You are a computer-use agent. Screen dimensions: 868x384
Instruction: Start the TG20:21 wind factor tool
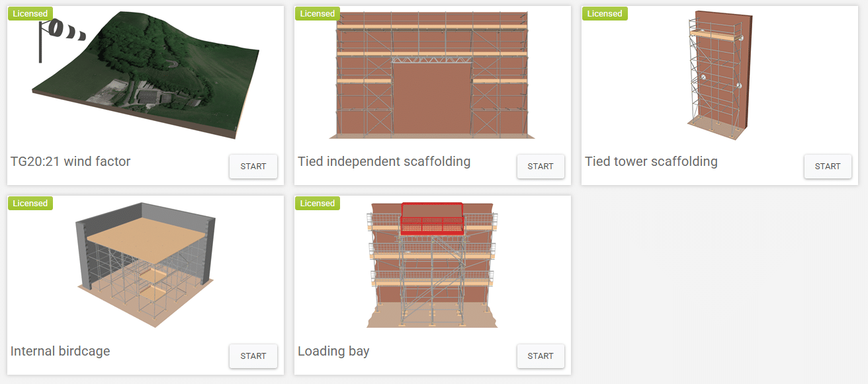(253, 167)
